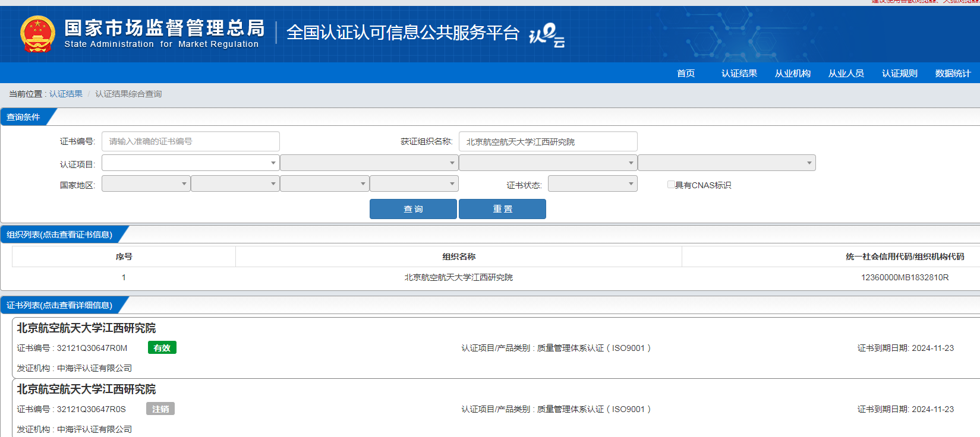Viewport: 980px width, 437px height.
Task: Focus the 证书编号 input field
Action: point(191,141)
